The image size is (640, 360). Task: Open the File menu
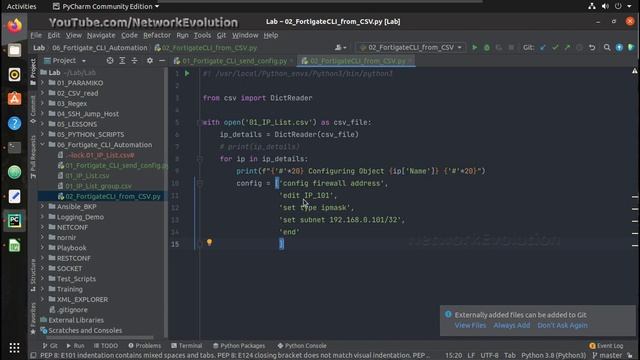pyautogui.click(x=36, y=35)
